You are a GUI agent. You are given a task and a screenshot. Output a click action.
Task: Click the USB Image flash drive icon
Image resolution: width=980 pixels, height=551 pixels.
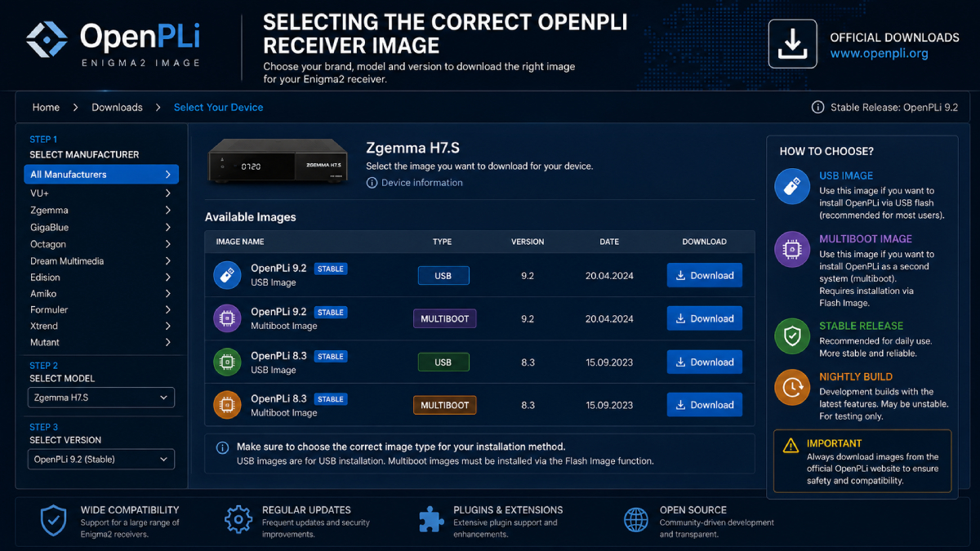(x=791, y=185)
